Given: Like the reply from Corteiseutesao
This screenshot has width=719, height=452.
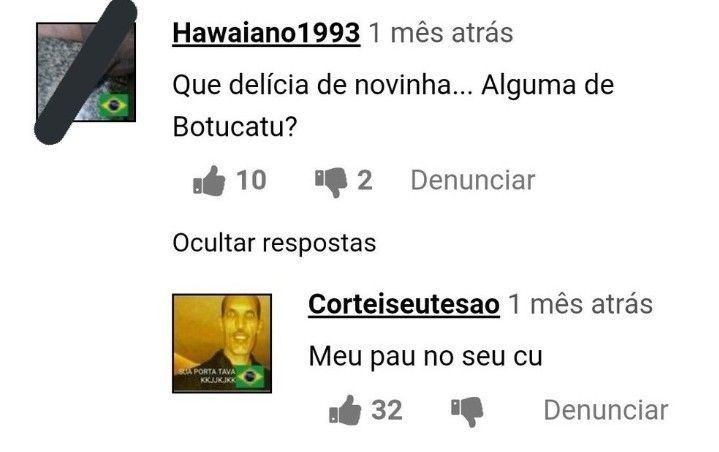Looking at the screenshot, I should pos(345,410).
